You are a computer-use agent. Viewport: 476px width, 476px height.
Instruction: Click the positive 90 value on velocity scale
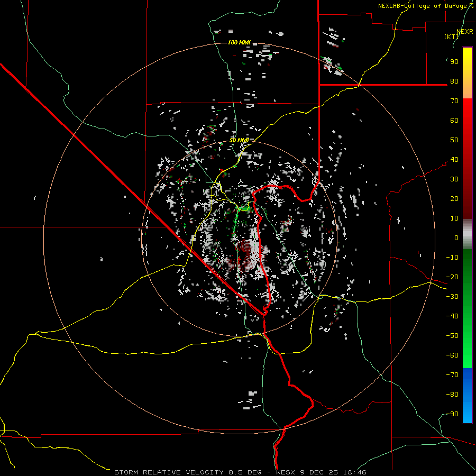454,62
